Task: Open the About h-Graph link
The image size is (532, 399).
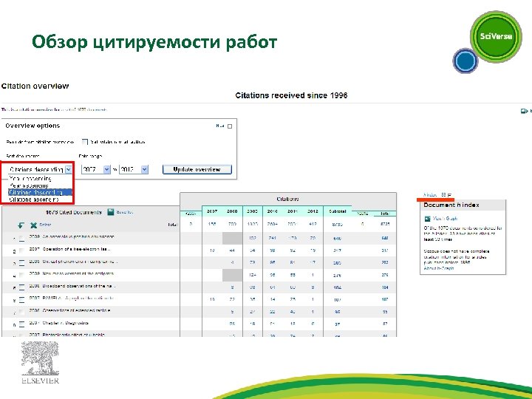Action: (x=438, y=268)
